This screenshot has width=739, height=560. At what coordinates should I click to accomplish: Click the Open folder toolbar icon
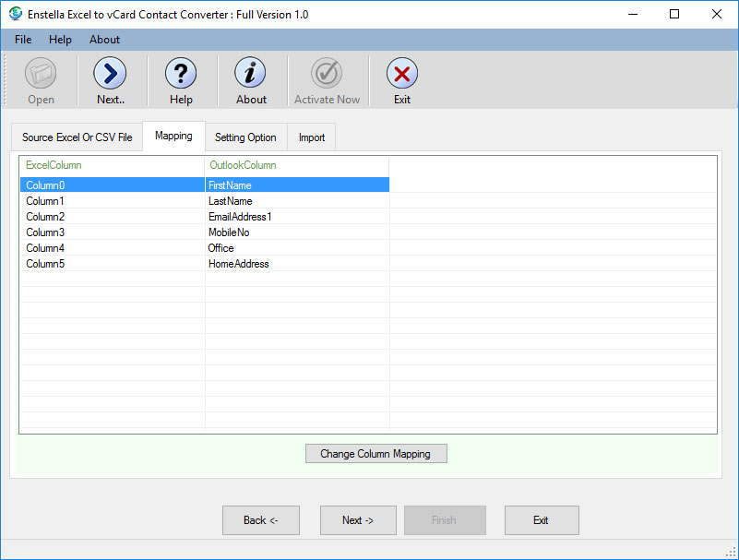tap(41, 74)
